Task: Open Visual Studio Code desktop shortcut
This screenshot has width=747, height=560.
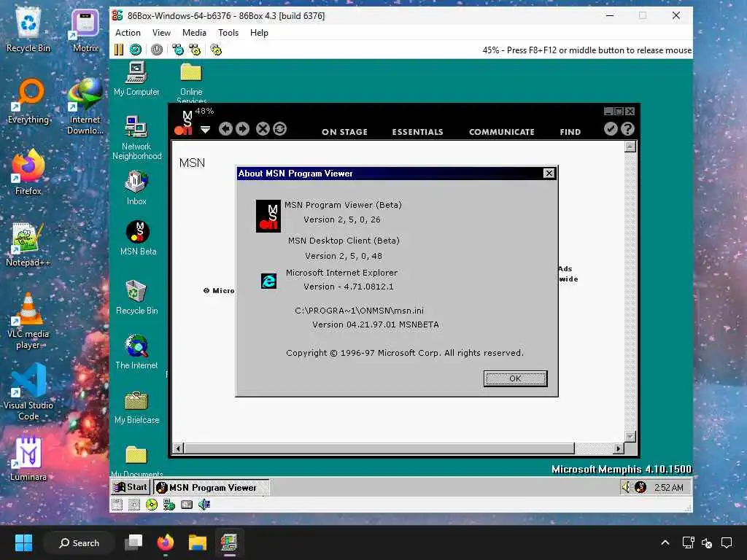Action: [x=28, y=392]
